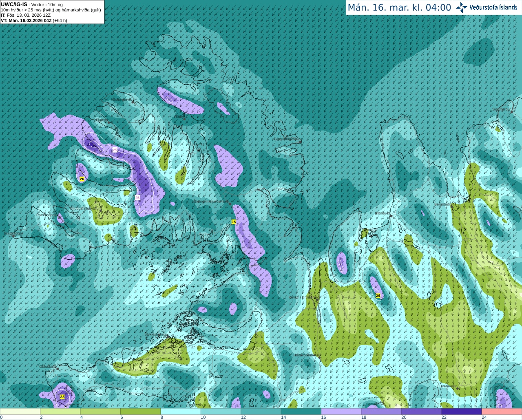Click the yellow 26 gust marker near Reykir í Hrútafirði
The width and height of the screenshot is (522, 420).
[378, 296]
